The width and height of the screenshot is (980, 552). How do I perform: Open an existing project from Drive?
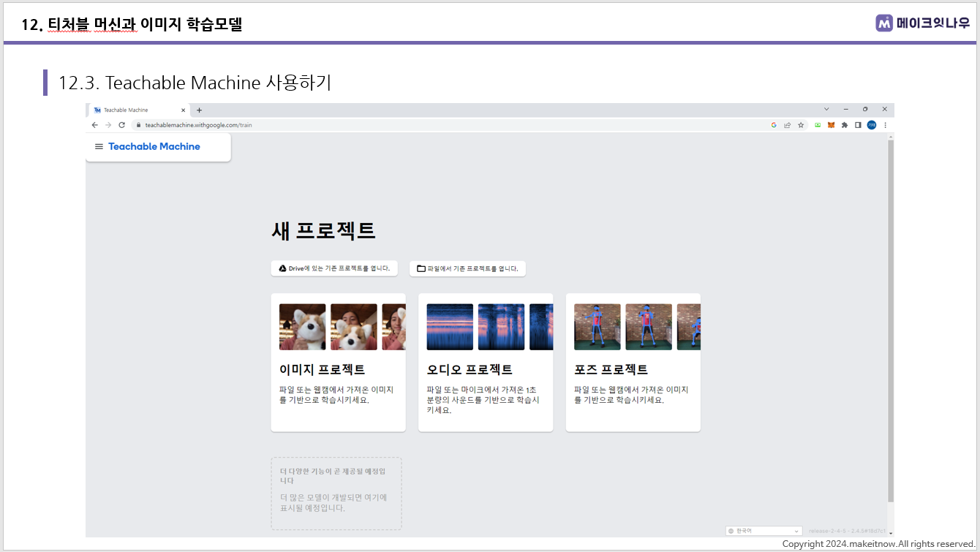click(x=334, y=268)
